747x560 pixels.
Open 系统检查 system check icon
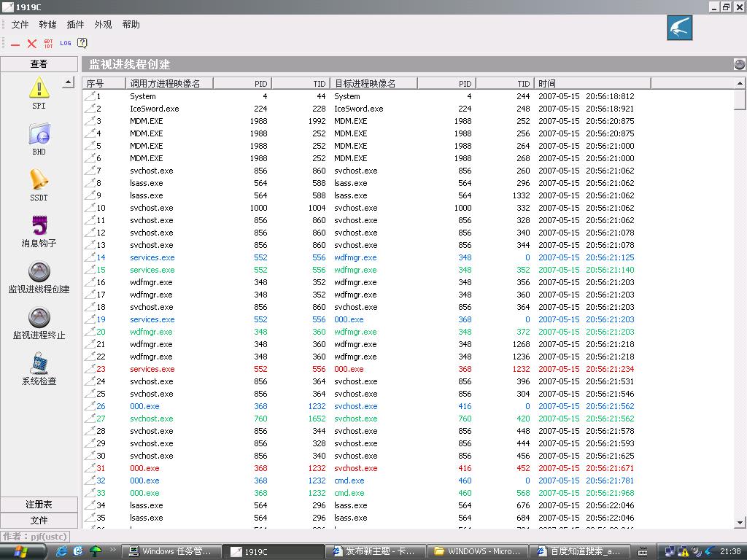[39, 364]
